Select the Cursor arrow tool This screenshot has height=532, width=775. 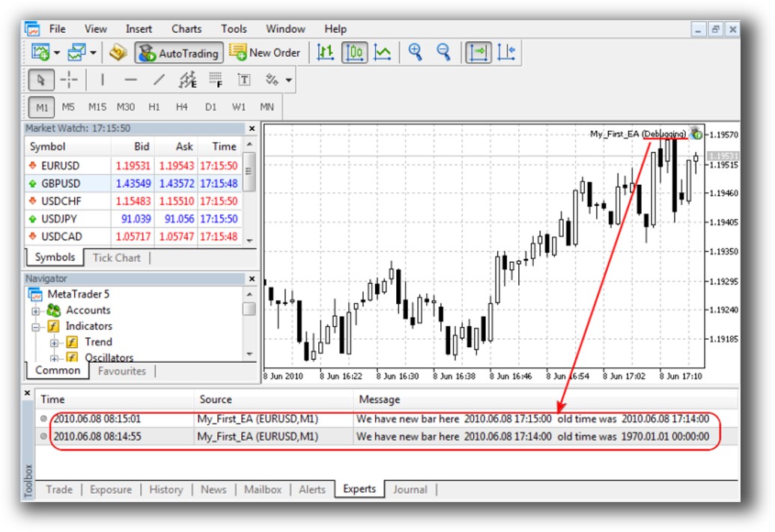[41, 80]
